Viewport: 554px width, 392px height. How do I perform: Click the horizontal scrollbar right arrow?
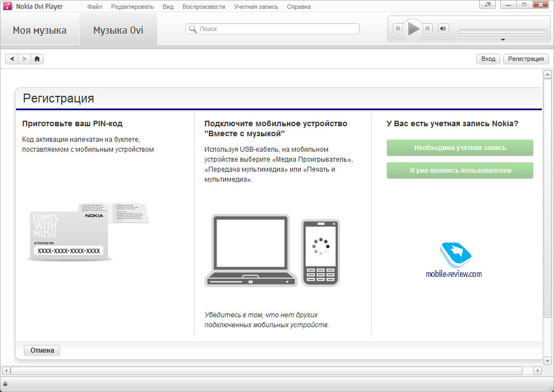(537, 370)
